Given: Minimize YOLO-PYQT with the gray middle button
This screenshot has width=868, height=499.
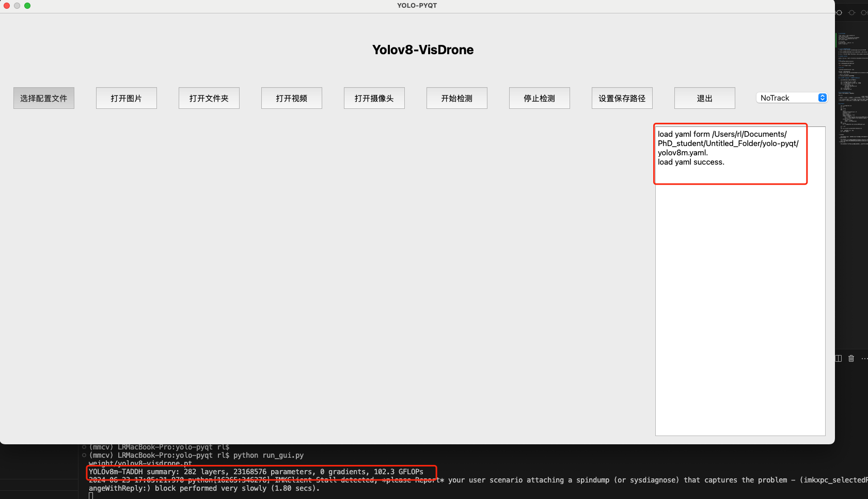Looking at the screenshot, I should 17,6.
